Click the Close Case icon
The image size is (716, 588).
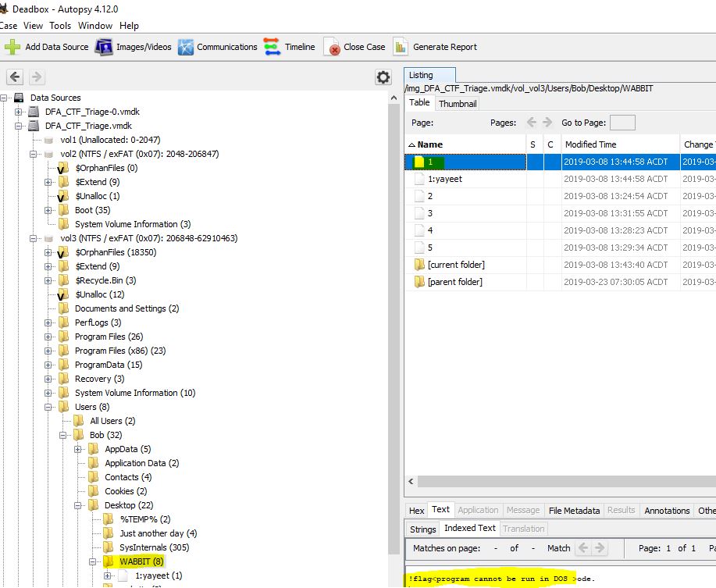coord(333,47)
